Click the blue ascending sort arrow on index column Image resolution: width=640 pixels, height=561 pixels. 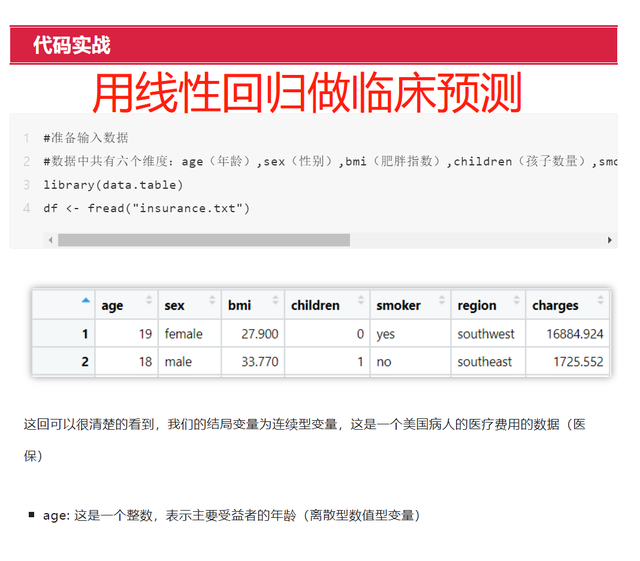pyautogui.click(x=85, y=300)
